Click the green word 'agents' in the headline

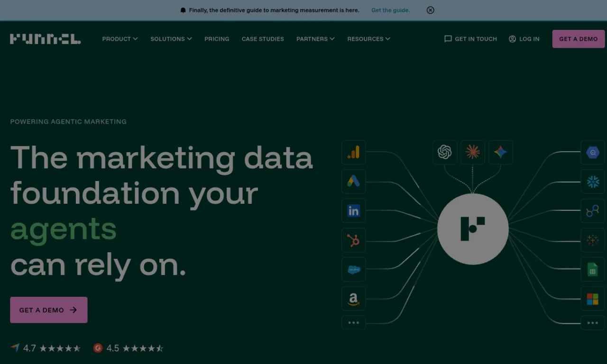click(x=64, y=230)
